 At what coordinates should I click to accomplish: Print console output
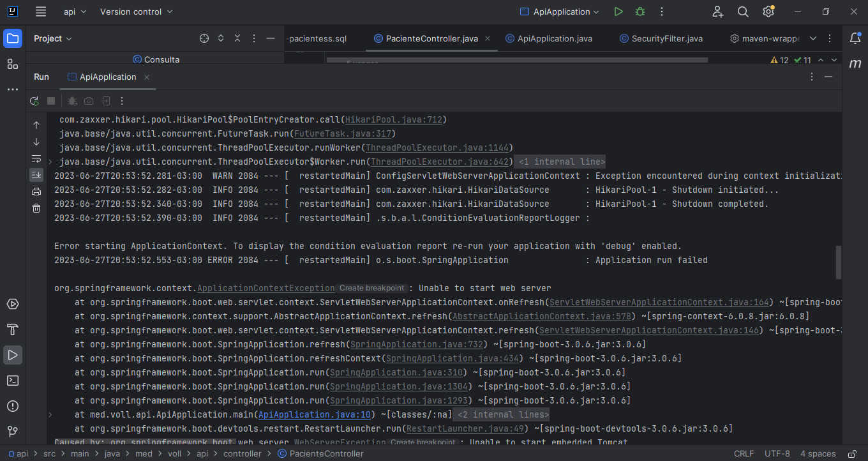36,192
